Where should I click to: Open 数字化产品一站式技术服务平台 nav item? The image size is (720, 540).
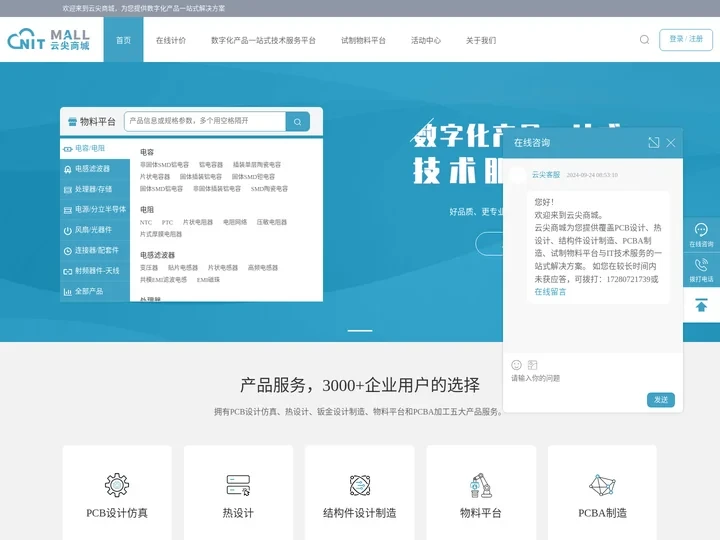[263, 40]
